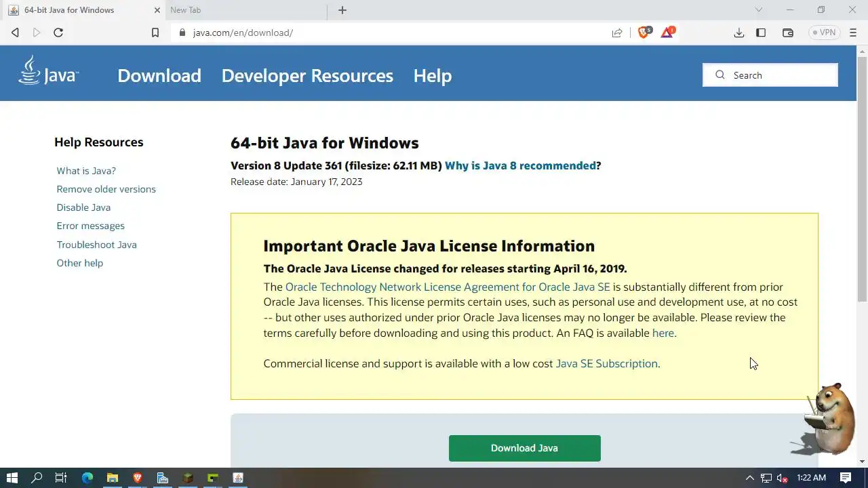Open Oracle Technology Network License Agreement link

click(x=448, y=287)
